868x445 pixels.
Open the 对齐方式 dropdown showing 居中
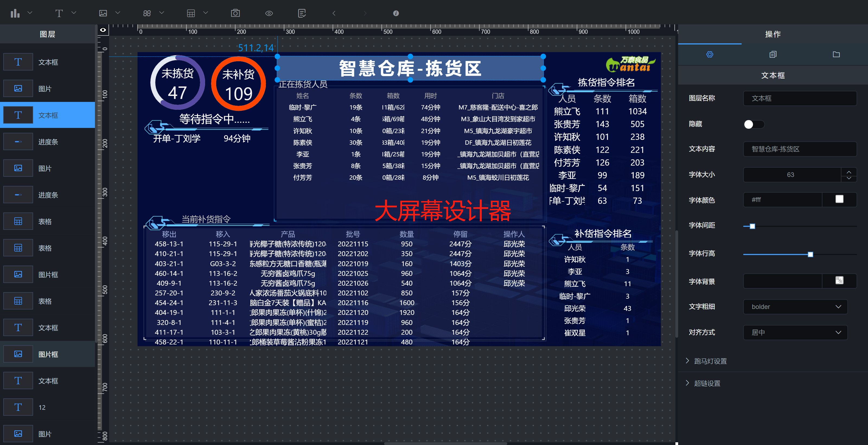pyautogui.click(x=795, y=333)
